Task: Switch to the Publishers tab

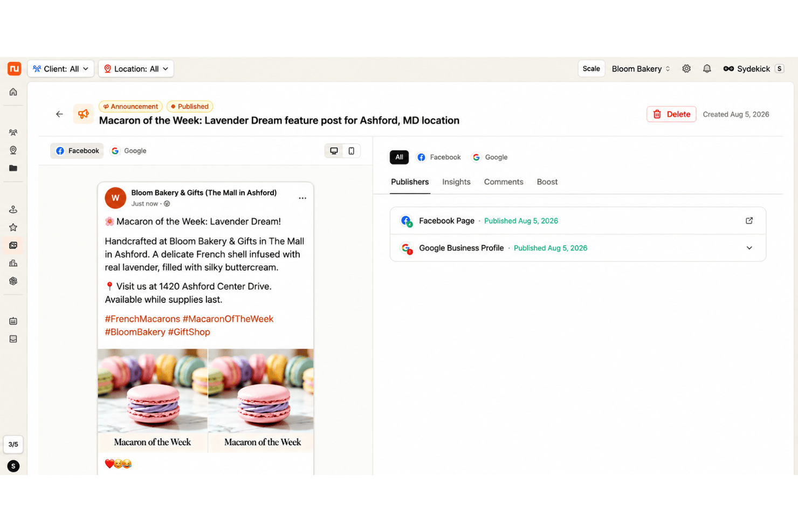Action: coord(410,182)
